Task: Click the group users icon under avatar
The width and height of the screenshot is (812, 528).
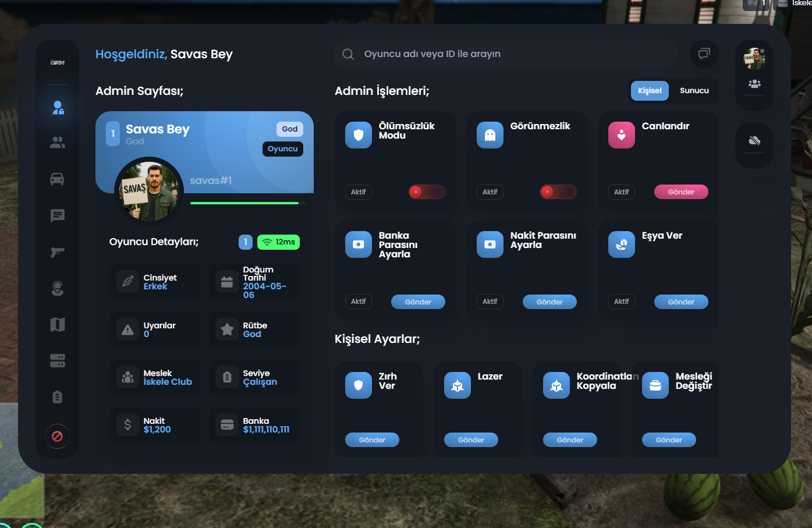Action: pyautogui.click(x=754, y=84)
